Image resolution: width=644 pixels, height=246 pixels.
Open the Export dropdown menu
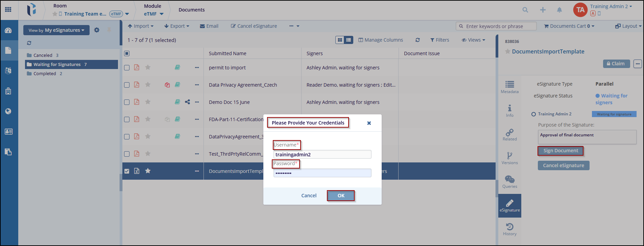click(176, 26)
